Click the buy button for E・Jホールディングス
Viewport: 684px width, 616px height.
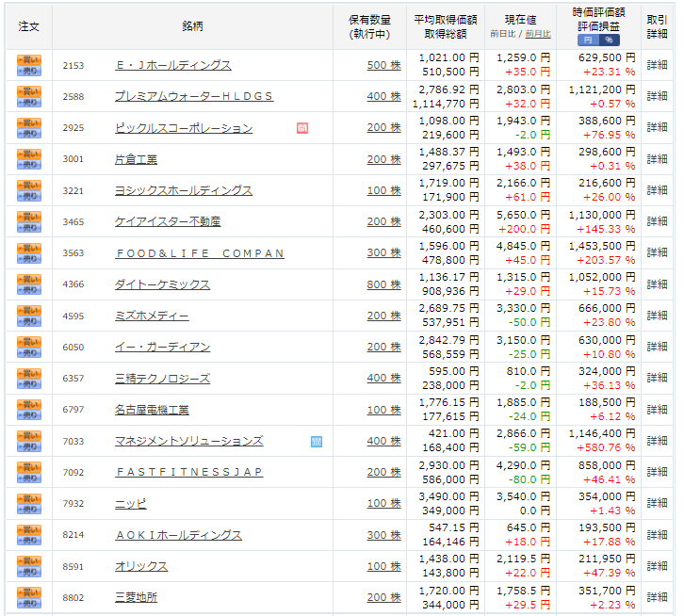(x=29, y=59)
